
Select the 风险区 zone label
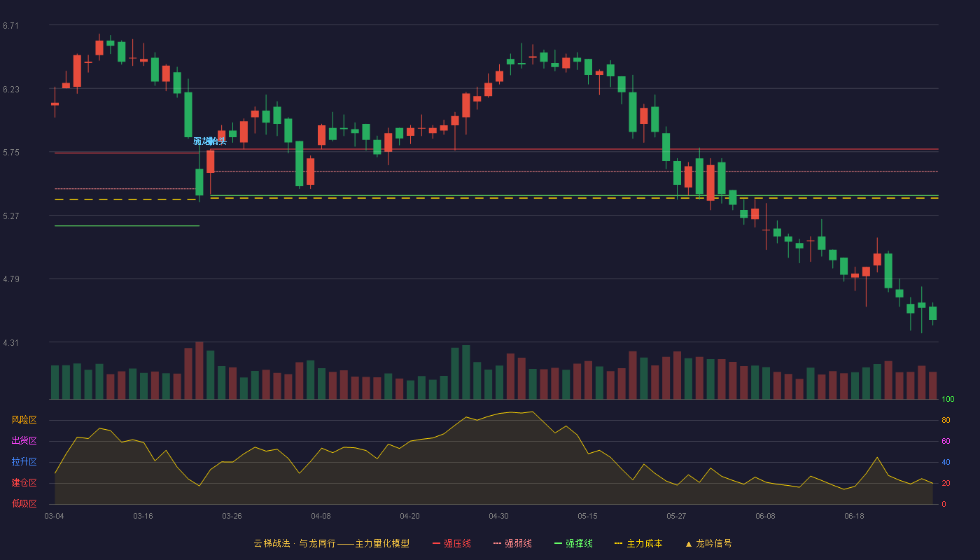point(24,420)
